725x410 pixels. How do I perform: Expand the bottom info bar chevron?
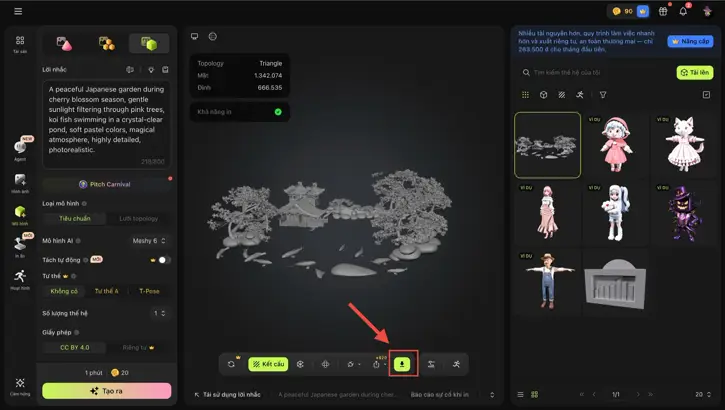point(492,394)
